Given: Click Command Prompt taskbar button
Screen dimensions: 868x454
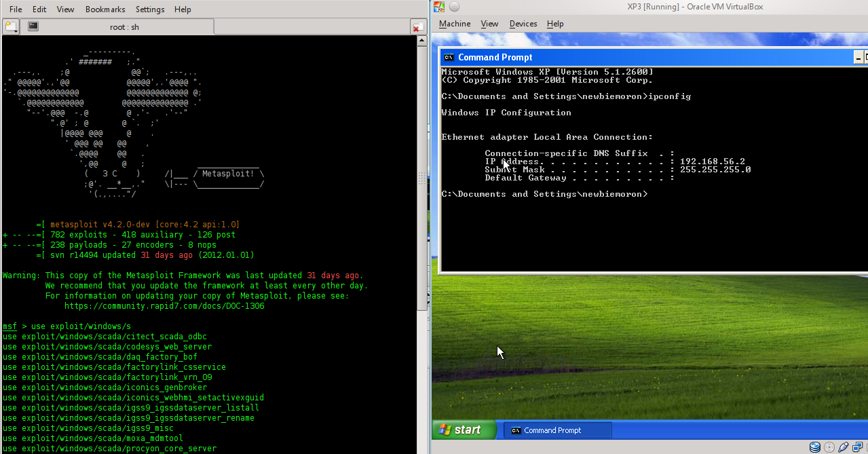Looking at the screenshot, I should pos(558,430).
